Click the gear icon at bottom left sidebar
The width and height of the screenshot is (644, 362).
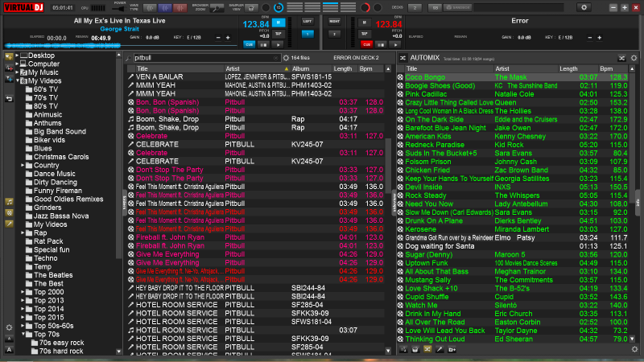click(9, 327)
